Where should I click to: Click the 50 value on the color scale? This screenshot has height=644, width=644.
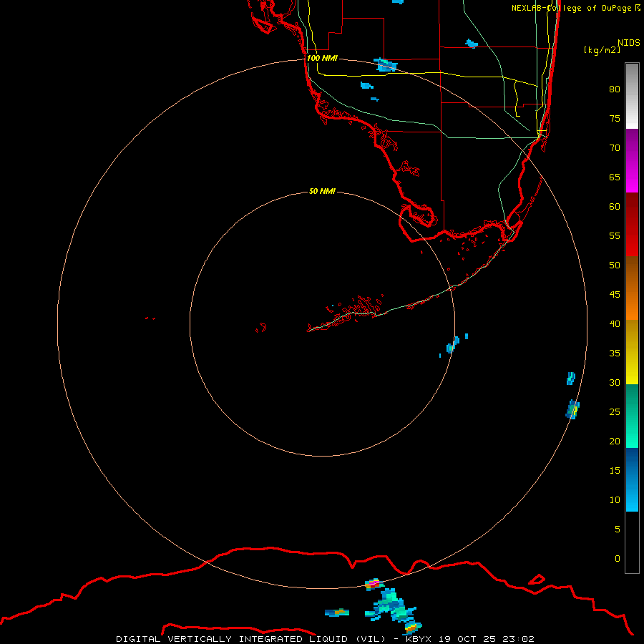(615, 265)
